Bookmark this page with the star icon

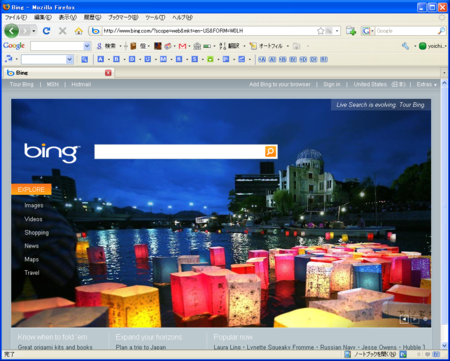point(320,31)
